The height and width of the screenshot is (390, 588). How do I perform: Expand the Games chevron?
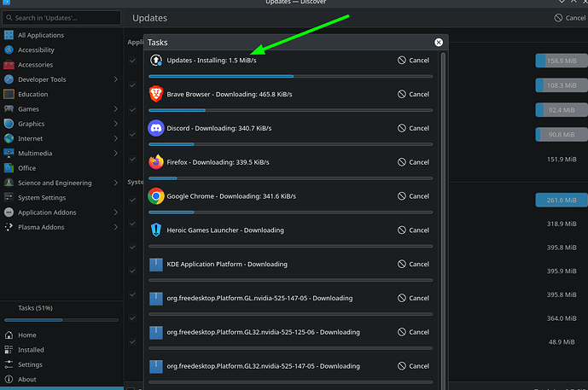click(x=115, y=108)
